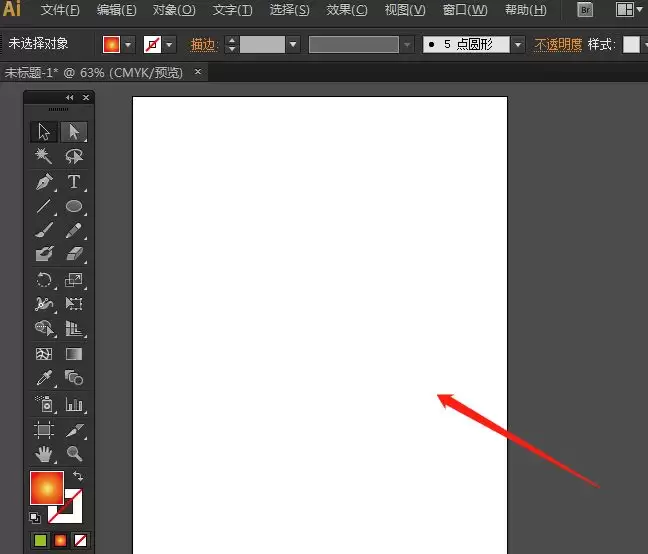Screen dimensions: 648x554
Task: Select the Symbol Sprayer tool
Action: point(44,404)
